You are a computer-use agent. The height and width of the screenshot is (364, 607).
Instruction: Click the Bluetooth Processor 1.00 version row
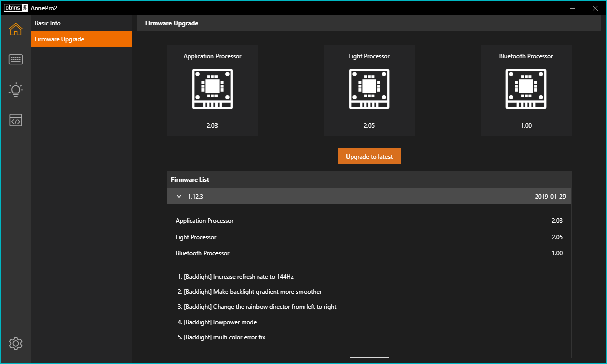pyautogui.click(x=369, y=253)
